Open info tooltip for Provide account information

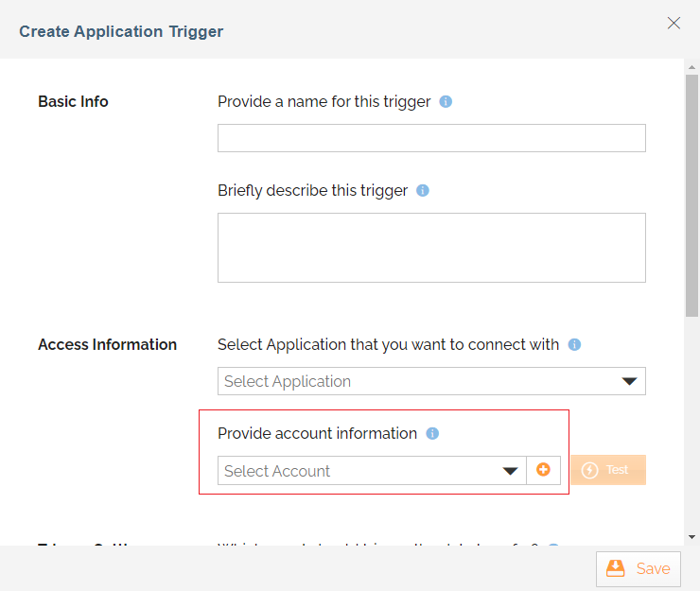point(432,433)
